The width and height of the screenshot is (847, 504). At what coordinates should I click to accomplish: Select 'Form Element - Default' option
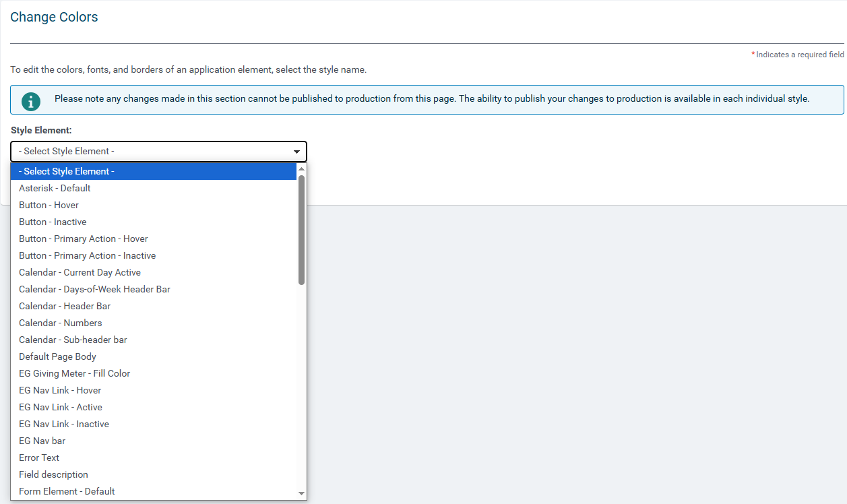click(x=154, y=491)
